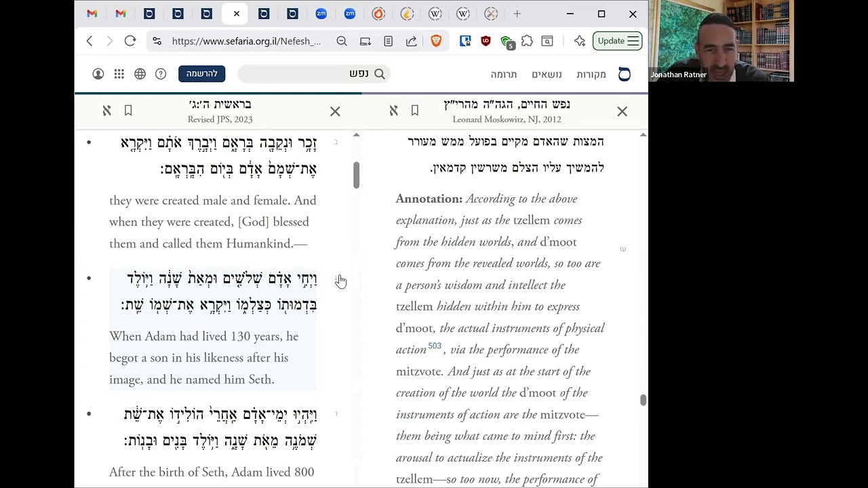The height and width of the screenshot is (488, 868).
Task: Click the search magnifier icon
Action: click(380, 74)
